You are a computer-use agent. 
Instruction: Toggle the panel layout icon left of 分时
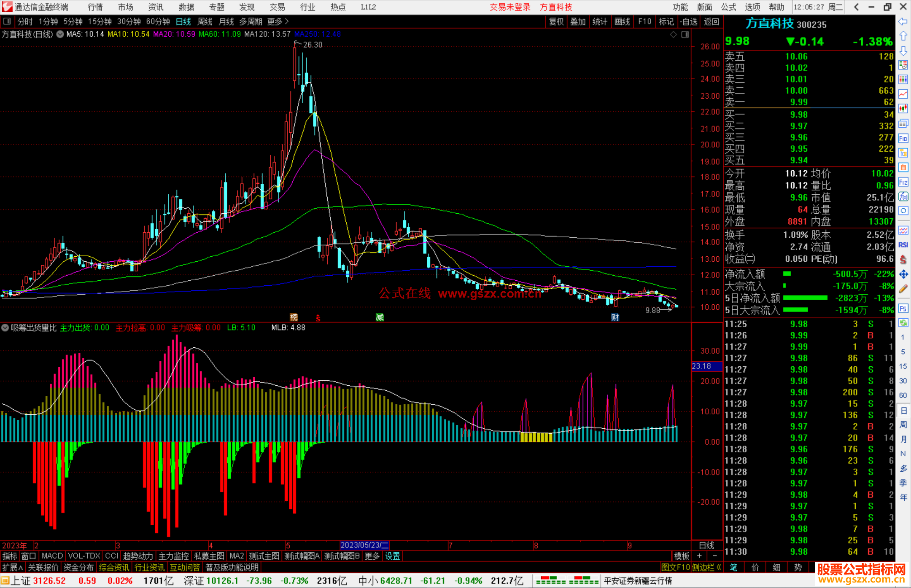7,21
